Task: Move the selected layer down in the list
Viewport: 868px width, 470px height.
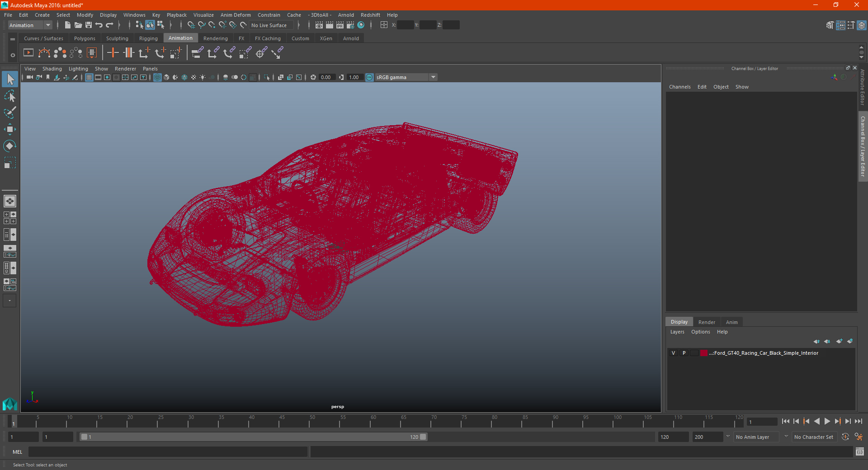Action: pyautogui.click(x=827, y=341)
